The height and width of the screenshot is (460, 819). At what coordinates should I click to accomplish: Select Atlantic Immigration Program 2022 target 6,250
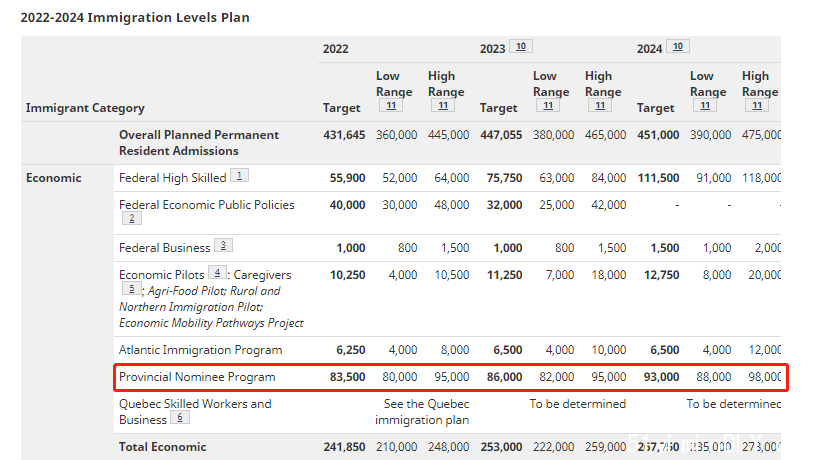pos(350,350)
